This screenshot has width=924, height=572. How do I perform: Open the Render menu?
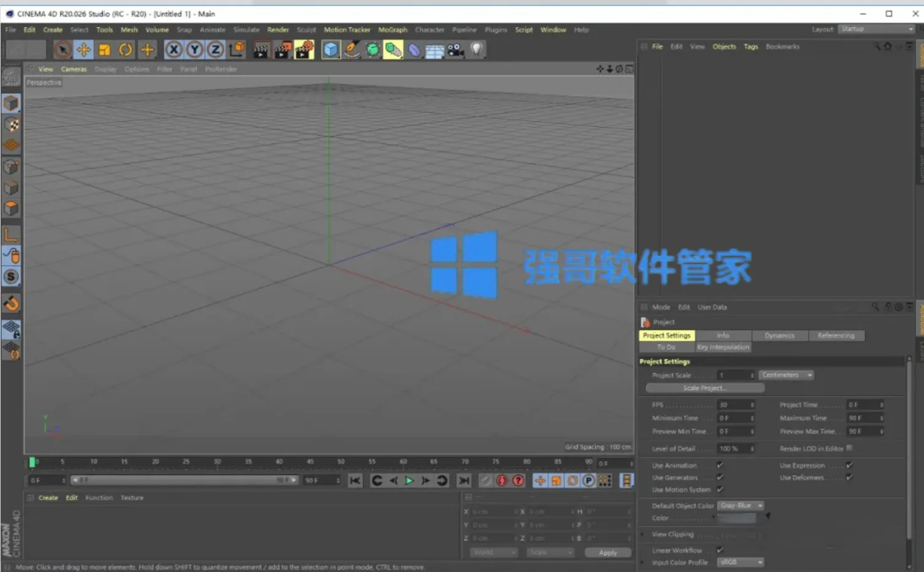[x=278, y=29]
